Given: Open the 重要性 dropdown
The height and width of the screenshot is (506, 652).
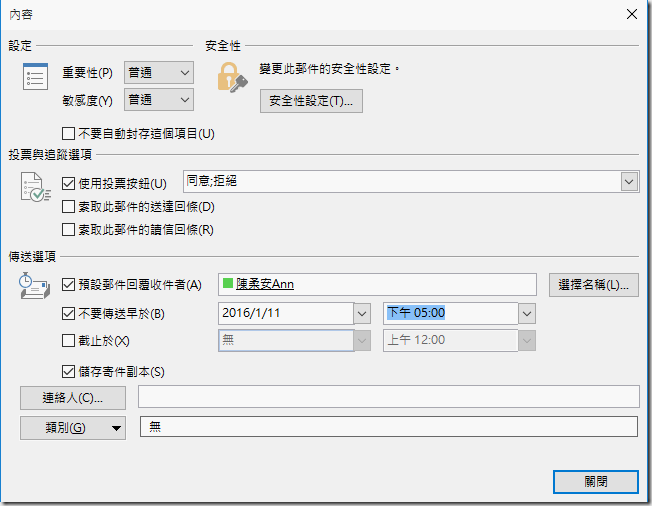Looking at the screenshot, I should click(182, 72).
